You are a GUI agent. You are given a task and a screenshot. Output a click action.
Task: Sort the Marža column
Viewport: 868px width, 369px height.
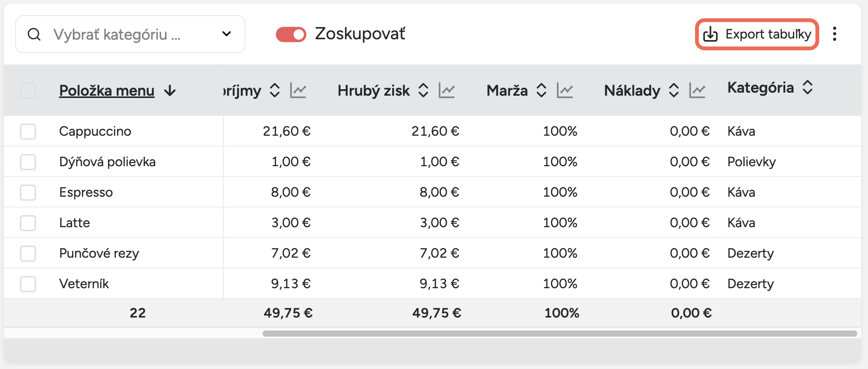[541, 91]
